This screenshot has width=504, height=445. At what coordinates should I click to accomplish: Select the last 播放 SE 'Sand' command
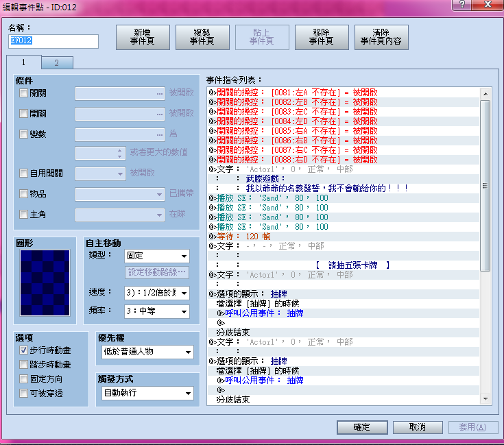coord(344,227)
